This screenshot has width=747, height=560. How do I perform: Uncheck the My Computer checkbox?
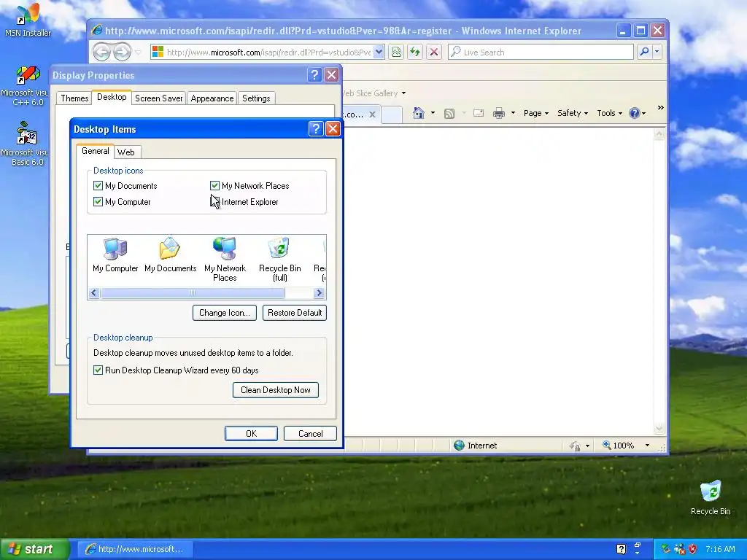[x=98, y=202]
